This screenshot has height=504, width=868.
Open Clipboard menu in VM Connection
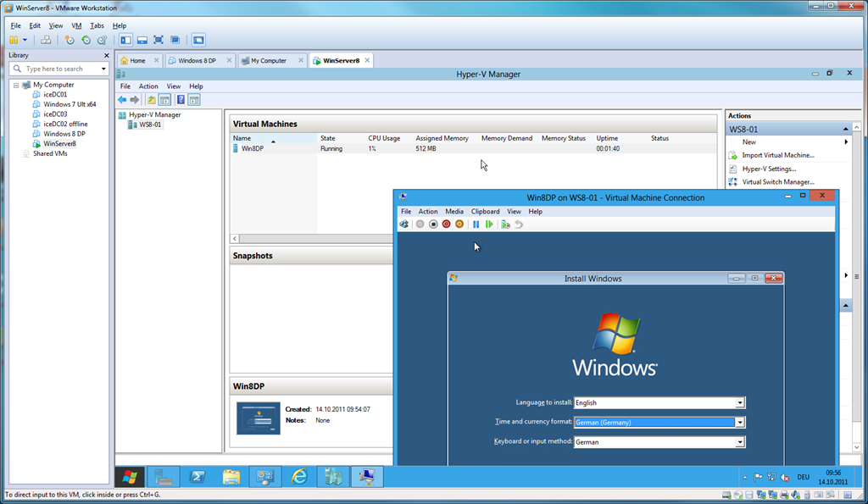[x=485, y=212]
